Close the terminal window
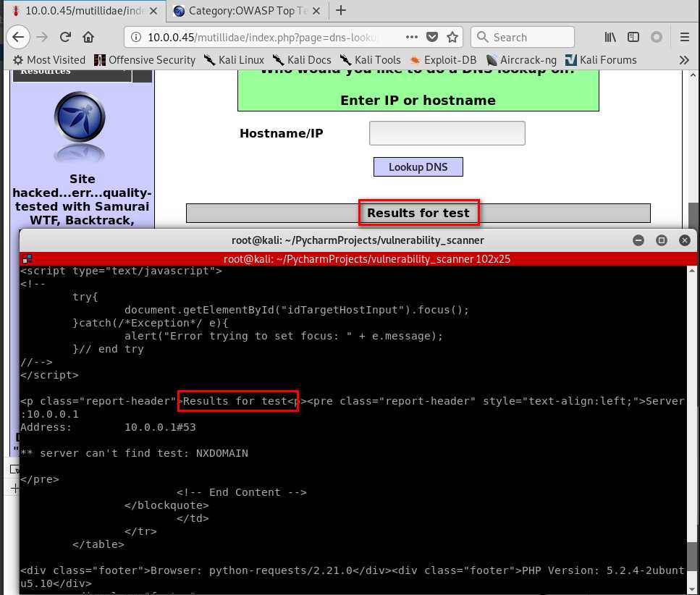 [684, 240]
